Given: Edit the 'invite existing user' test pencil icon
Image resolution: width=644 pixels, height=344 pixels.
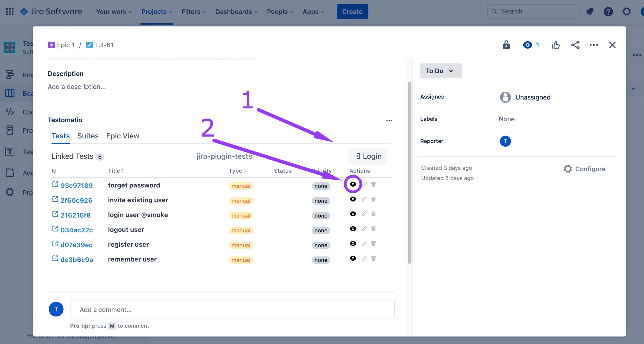Looking at the screenshot, I should (x=364, y=199).
